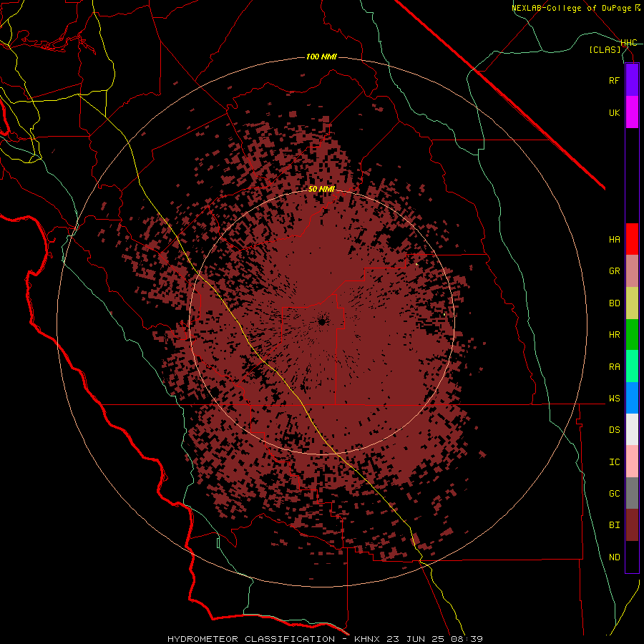
Task: Click the HYDROMETEOR CLASSIFICATION title text
Action: [x=251, y=639]
